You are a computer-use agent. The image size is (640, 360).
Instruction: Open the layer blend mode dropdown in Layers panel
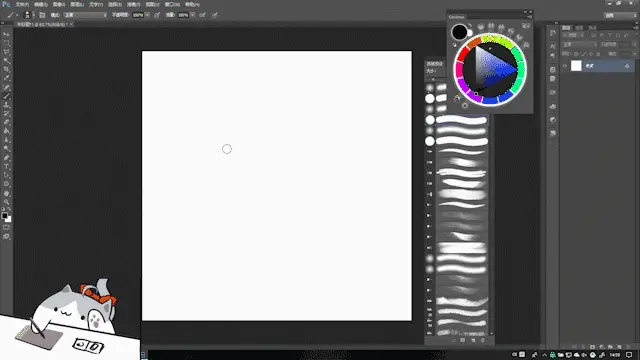point(579,44)
